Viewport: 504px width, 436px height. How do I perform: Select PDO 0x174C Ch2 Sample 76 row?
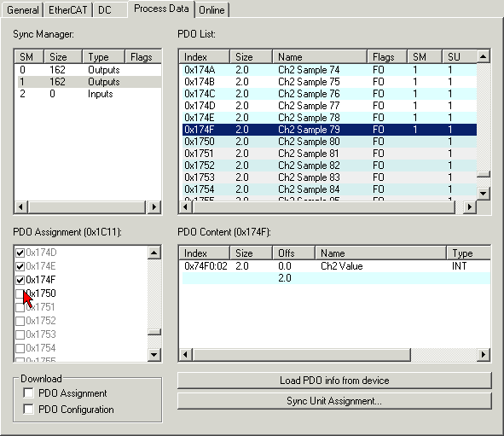point(329,94)
